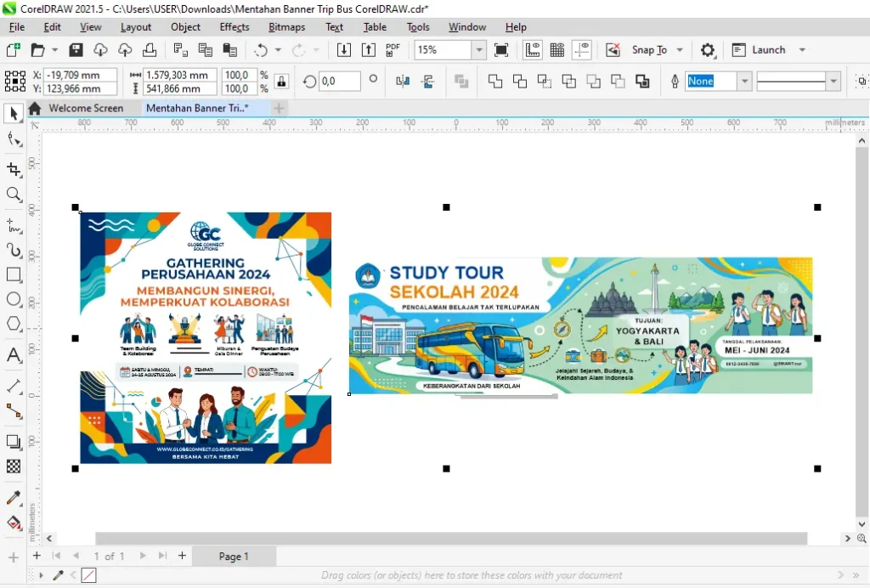Toggle the lock ratio padlock
Viewport: 870px width, 588px height.
282,82
